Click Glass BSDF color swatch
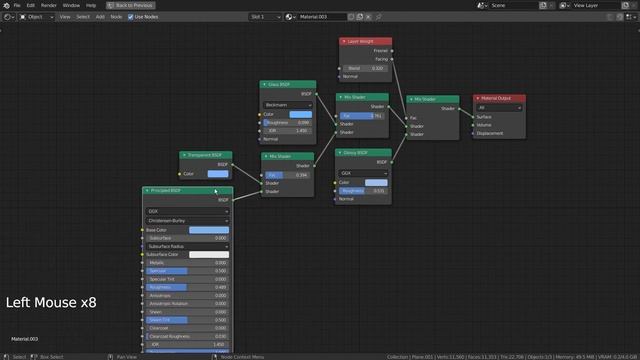Screen dimensions: 640x360 coord(301,114)
